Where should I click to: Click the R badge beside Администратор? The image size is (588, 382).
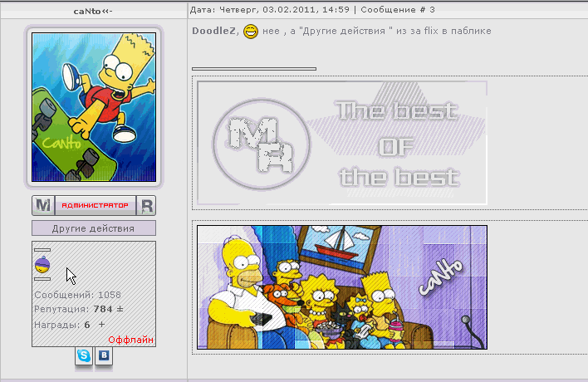point(146,205)
